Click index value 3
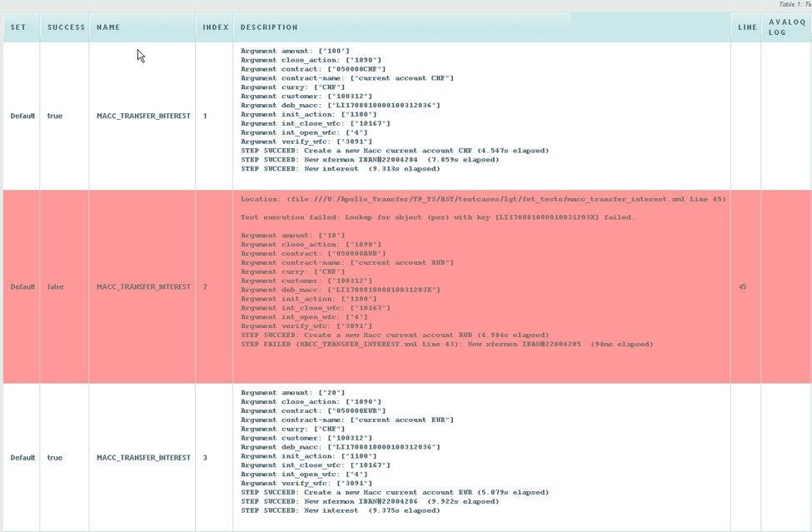812x532 pixels. [x=205, y=457]
